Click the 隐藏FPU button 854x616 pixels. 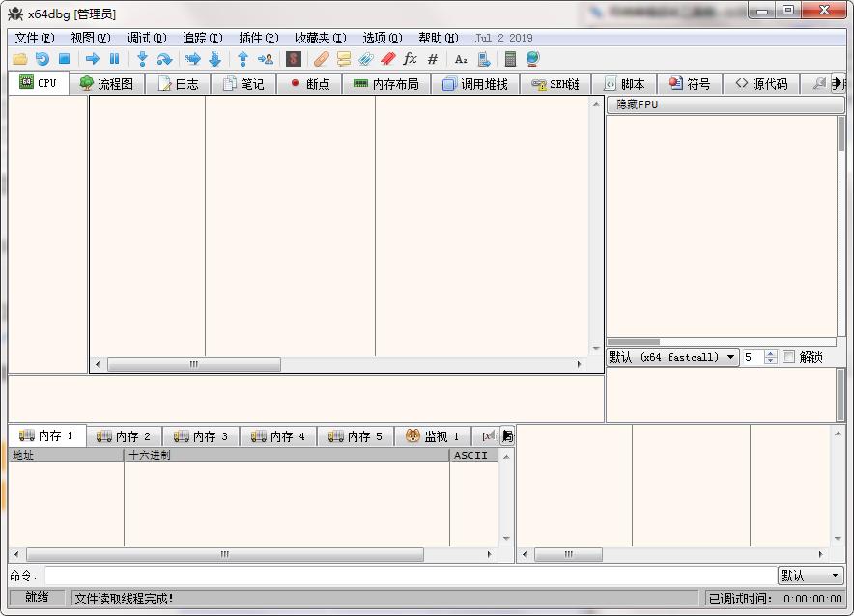coord(638,104)
